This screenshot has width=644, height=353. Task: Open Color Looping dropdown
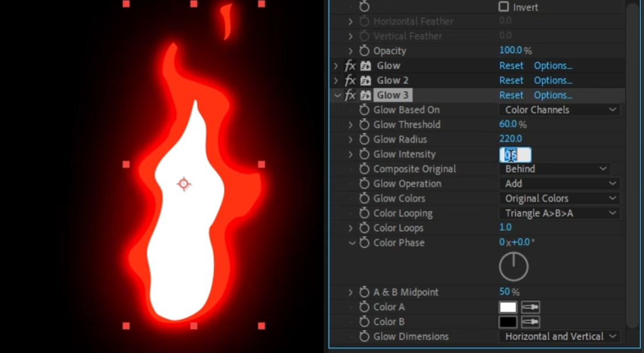click(560, 213)
